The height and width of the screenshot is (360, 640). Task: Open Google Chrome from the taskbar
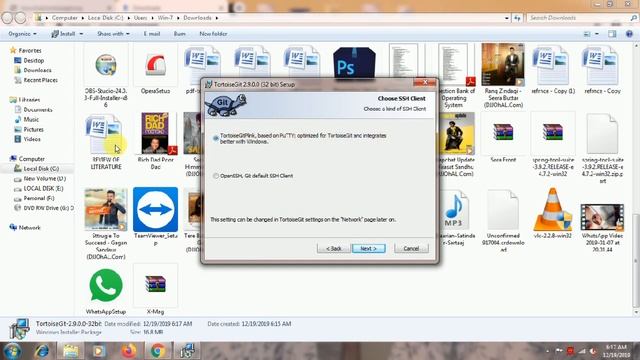pyautogui.click(x=158, y=351)
